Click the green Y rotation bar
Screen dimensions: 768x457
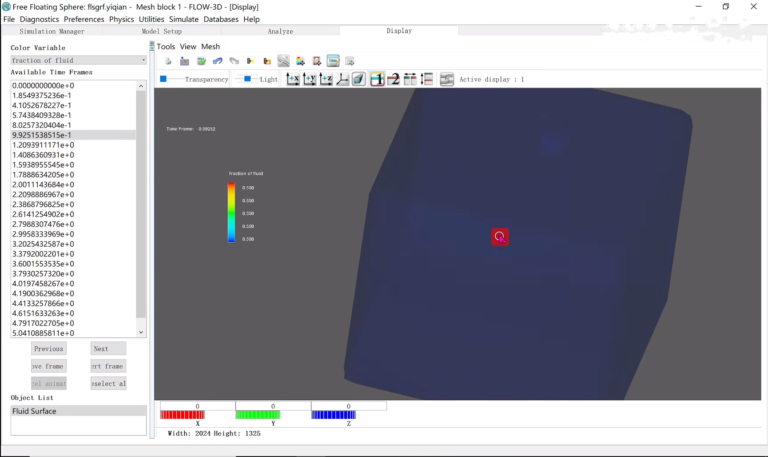(x=258, y=415)
